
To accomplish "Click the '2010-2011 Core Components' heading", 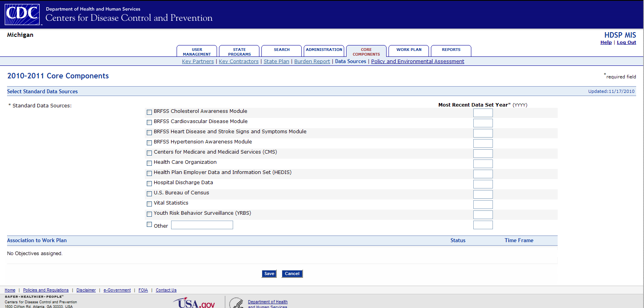I will point(58,76).
